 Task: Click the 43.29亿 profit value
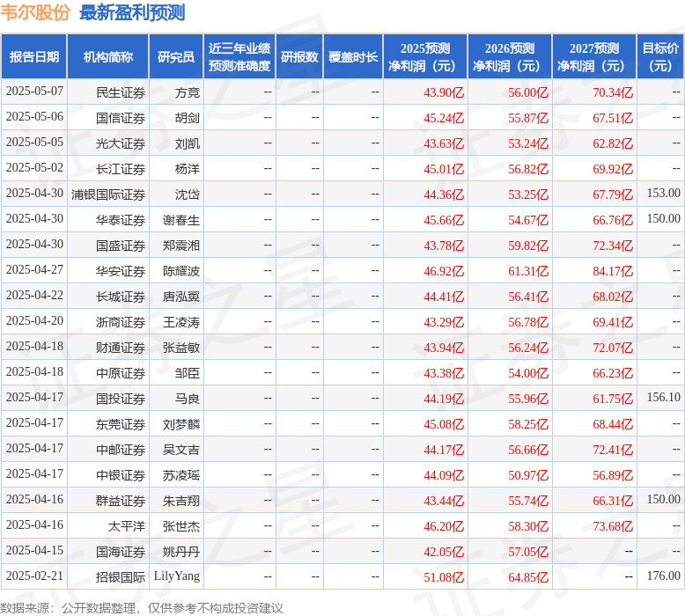444,322
